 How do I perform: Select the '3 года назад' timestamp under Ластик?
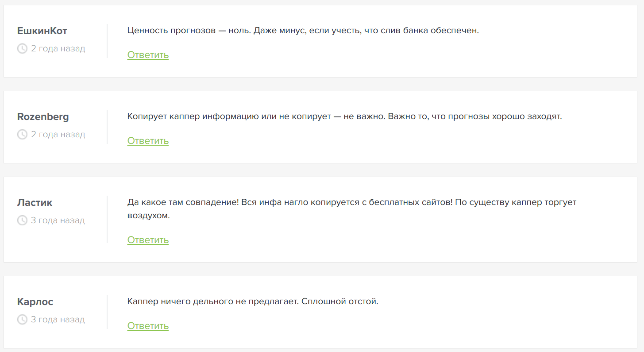pyautogui.click(x=57, y=220)
